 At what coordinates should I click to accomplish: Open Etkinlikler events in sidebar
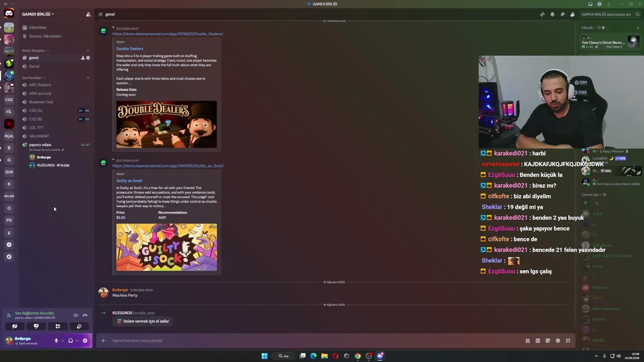[55, 28]
